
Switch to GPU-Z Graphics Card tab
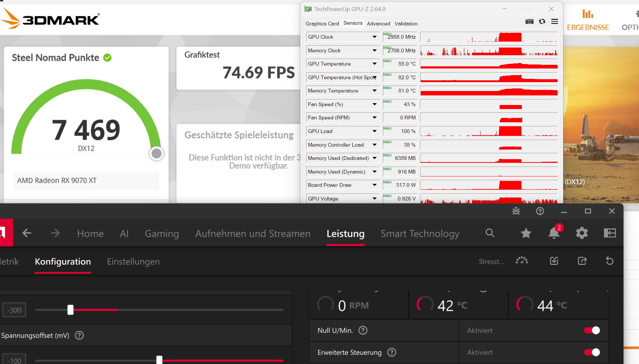coord(322,24)
